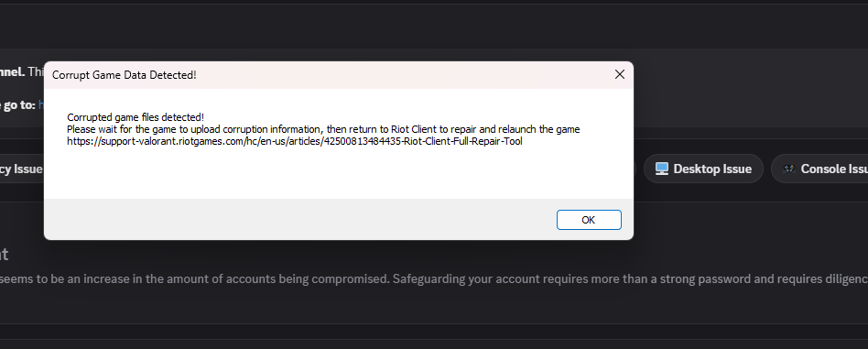Select the Desktop Issue tag
Viewport: 868px width, 349px height.
tap(703, 169)
